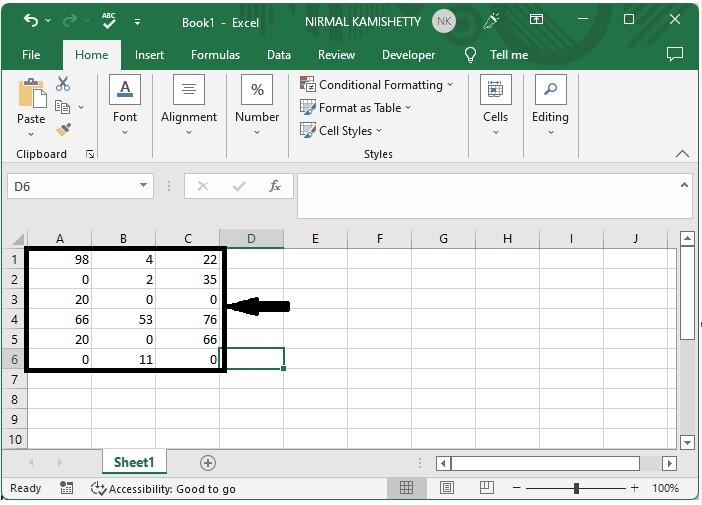This screenshot has width=702, height=505.
Task: Click the vertical scrollbar down arrow
Action: coord(687,442)
